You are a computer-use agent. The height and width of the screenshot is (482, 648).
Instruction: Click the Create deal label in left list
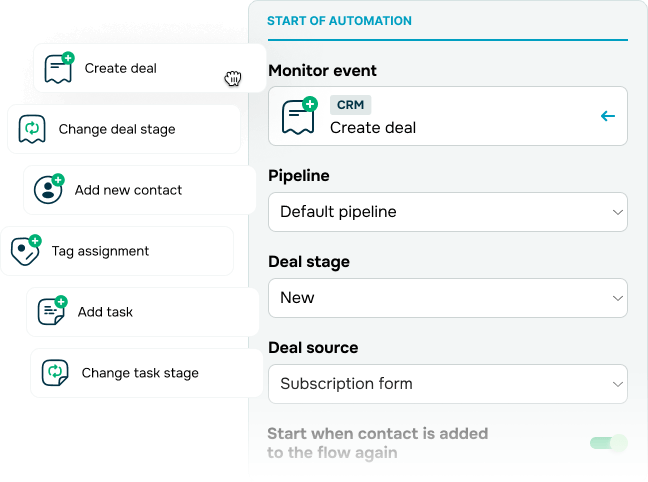121,68
